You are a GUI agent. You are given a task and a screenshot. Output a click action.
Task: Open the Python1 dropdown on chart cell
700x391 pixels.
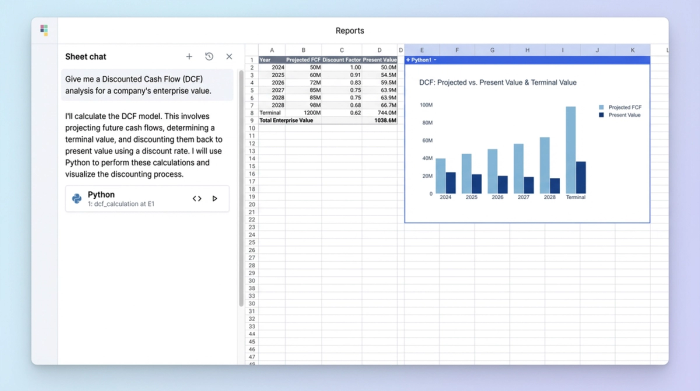435,60
